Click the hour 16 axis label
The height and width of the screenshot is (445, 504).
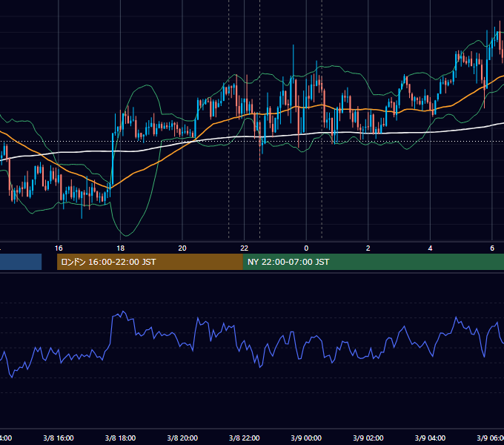[59, 248]
